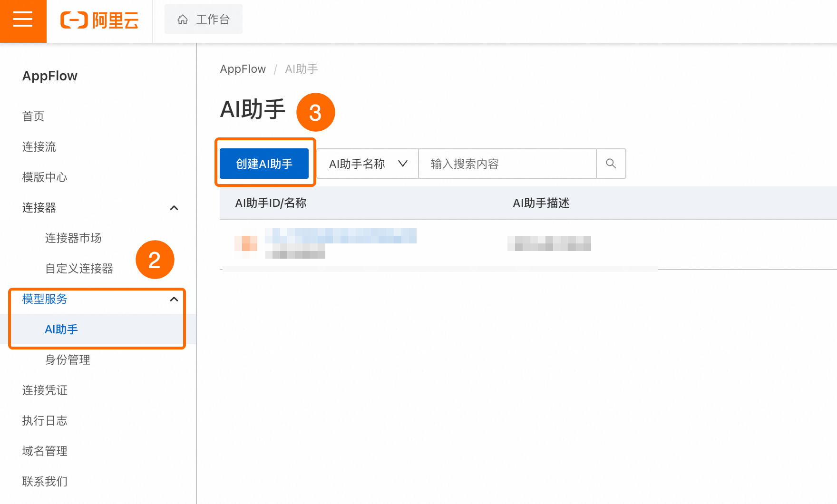837x504 pixels.
Task: Open 联系我们 in sidebar
Action: point(45,482)
